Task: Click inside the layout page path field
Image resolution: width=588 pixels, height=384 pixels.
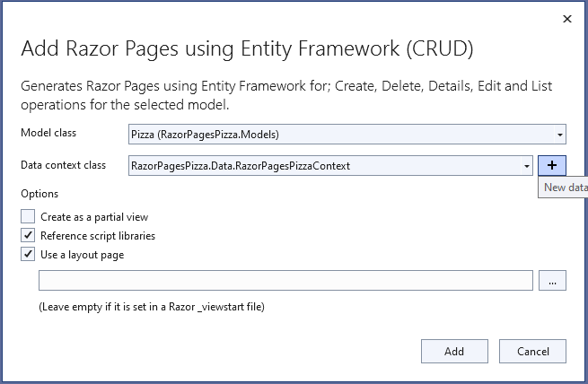Action: (x=285, y=281)
